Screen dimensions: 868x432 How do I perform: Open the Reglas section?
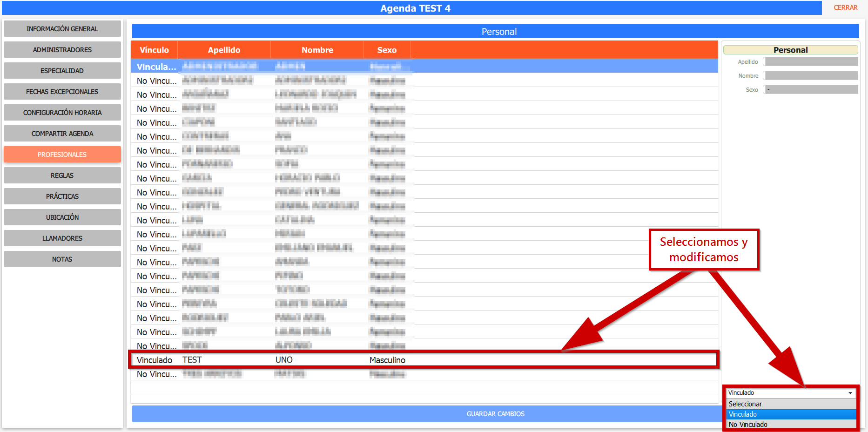pos(62,175)
